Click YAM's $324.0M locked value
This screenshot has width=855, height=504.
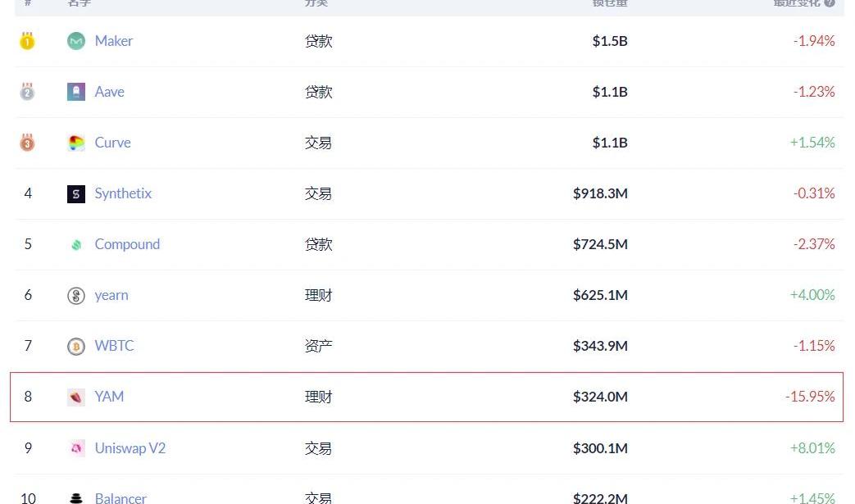pyautogui.click(x=600, y=397)
